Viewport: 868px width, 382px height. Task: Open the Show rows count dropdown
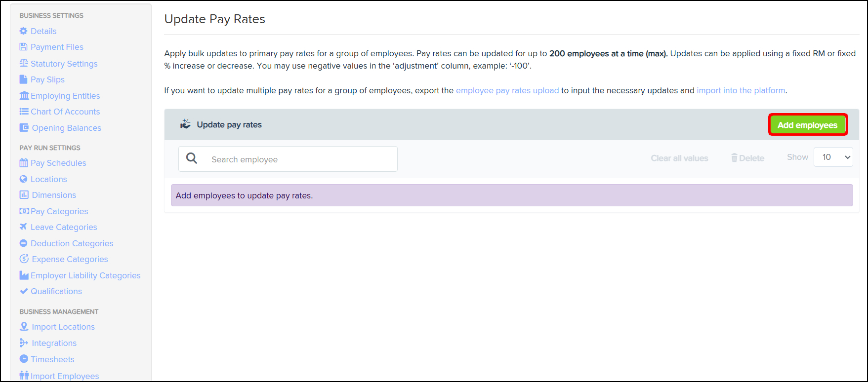833,157
